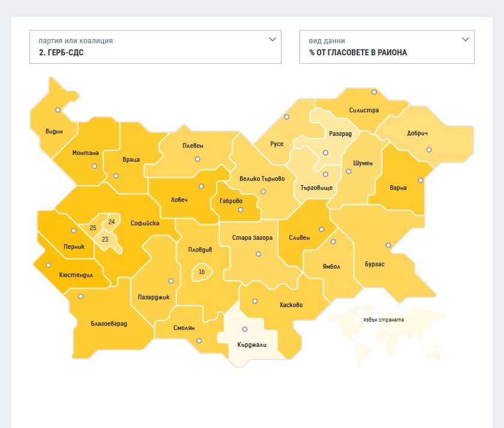The height and width of the screenshot is (428, 504).
Task: Select the Пловдив city district 16
Action: tap(202, 272)
